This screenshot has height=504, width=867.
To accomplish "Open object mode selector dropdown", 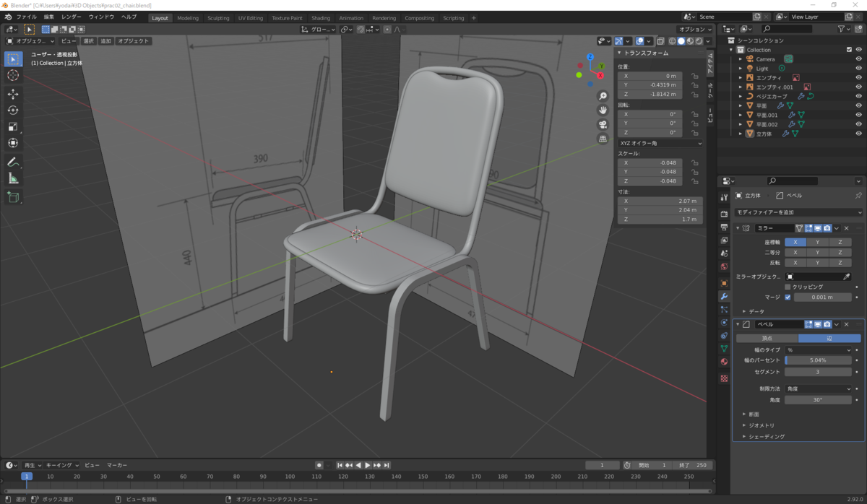I will 31,41.
